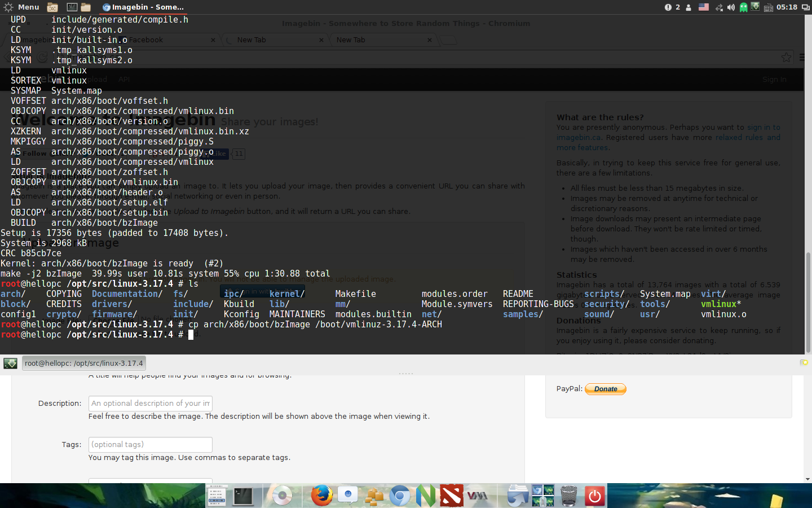Click the bookmark star in Chromium address bar
This screenshot has width=812, height=508.
pyautogui.click(x=786, y=58)
